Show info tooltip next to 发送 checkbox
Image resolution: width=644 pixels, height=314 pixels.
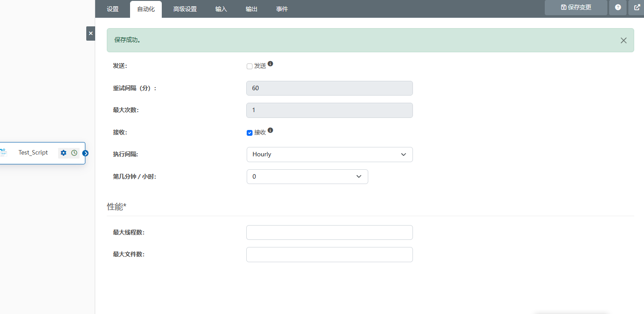click(270, 64)
